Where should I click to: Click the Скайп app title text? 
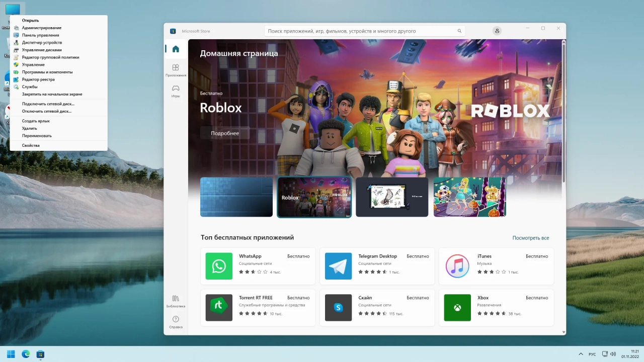point(365,298)
